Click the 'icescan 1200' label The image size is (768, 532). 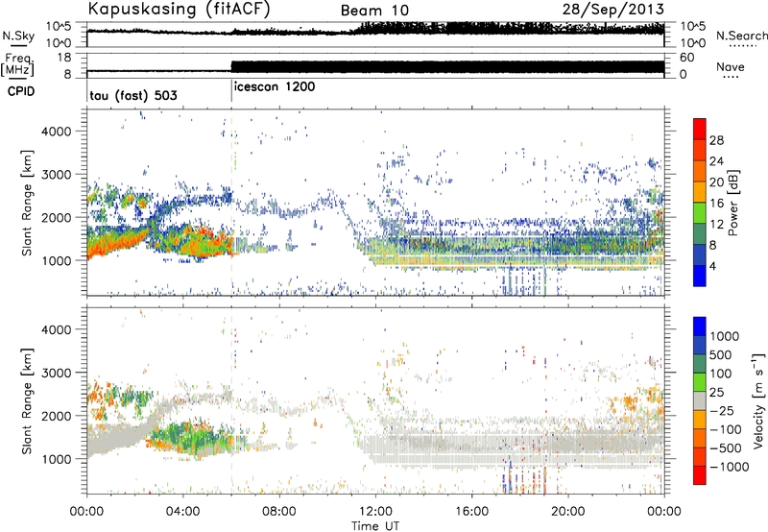tap(275, 86)
